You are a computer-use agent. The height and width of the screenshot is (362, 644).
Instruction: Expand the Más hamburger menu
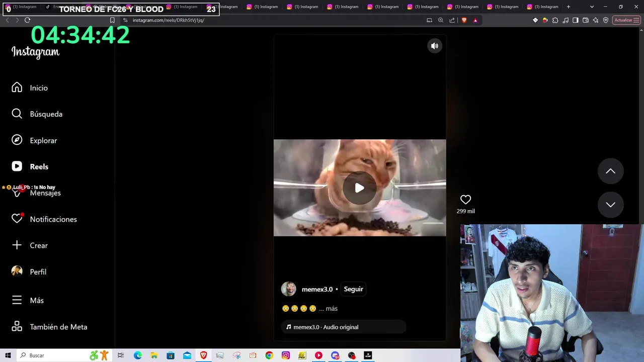[28, 300]
